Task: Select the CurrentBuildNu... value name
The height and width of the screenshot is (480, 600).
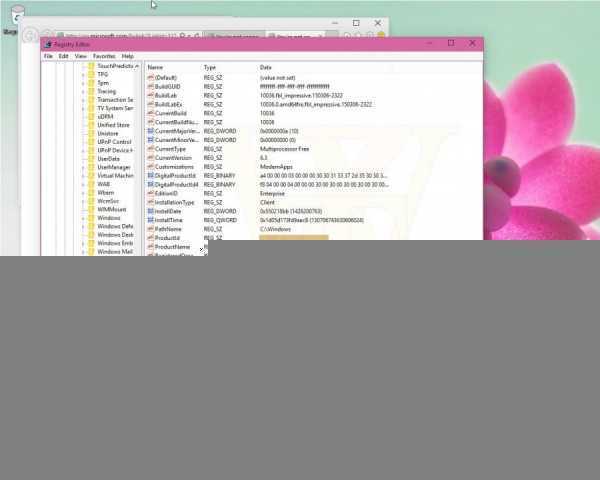Action: pos(176,122)
